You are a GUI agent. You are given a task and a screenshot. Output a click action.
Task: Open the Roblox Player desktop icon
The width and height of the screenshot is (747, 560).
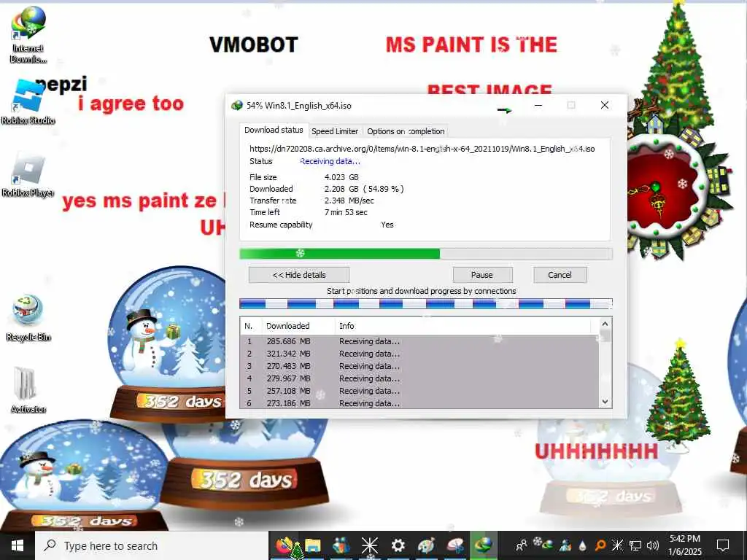(x=28, y=174)
